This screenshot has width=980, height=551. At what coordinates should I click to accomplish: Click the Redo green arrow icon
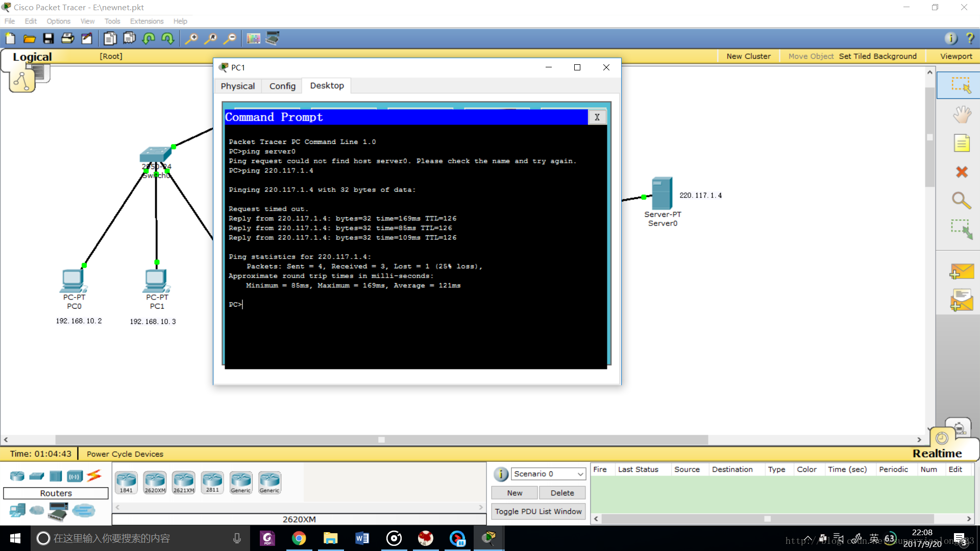tap(167, 38)
